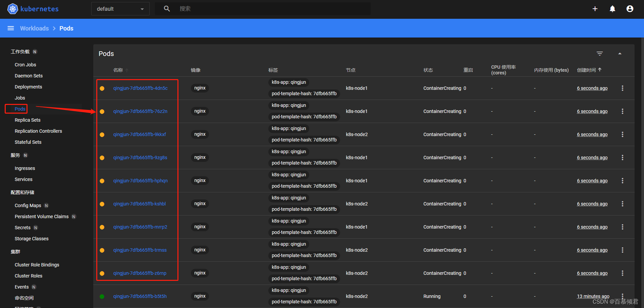Viewport: 644px width, 308px height.
Task: Click nginx image chip for pod 4dn5c
Action: tap(200, 88)
